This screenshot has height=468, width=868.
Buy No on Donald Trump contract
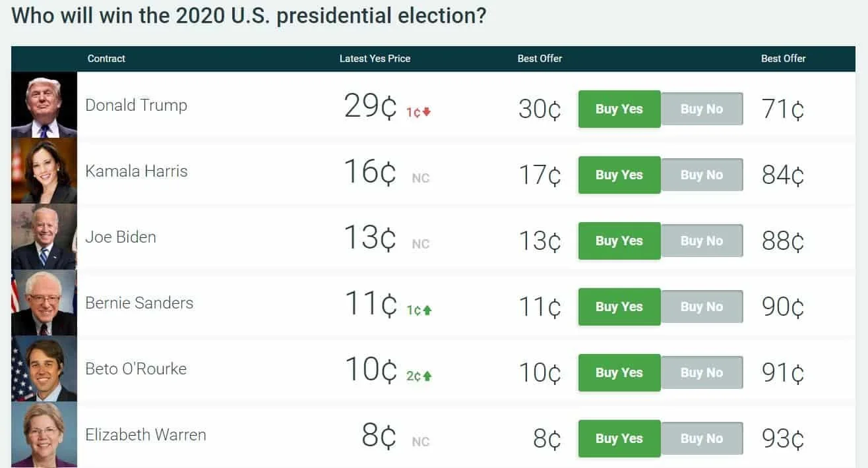pos(702,109)
